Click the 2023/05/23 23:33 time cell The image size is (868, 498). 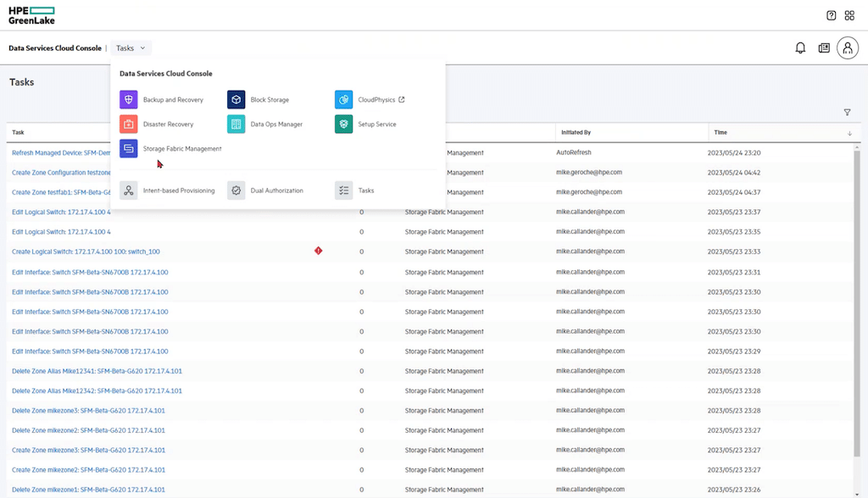point(734,252)
